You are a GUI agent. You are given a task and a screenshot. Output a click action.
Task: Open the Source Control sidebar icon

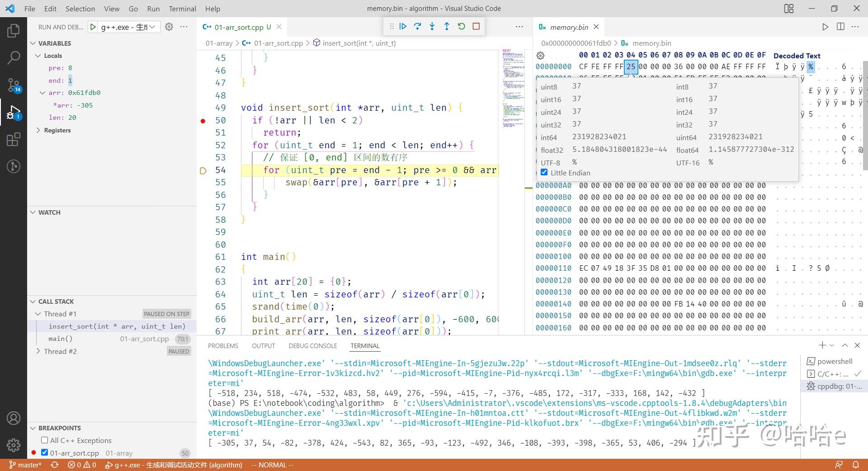(x=14, y=85)
